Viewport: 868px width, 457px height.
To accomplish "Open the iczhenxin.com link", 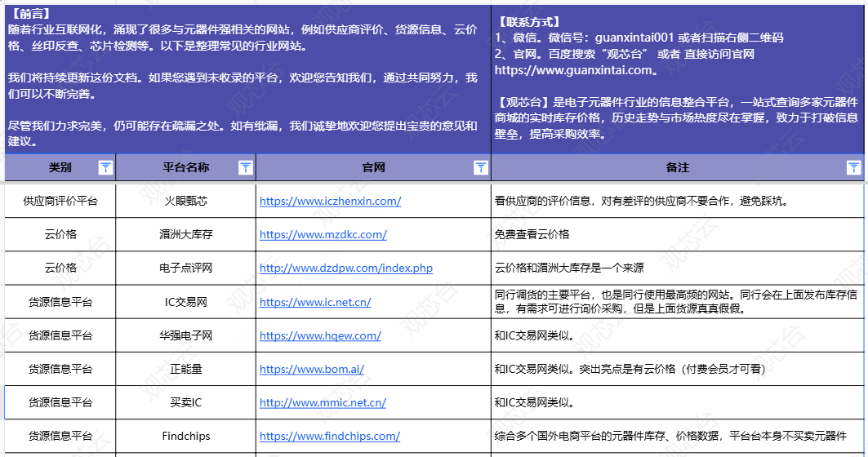I will tap(330, 202).
